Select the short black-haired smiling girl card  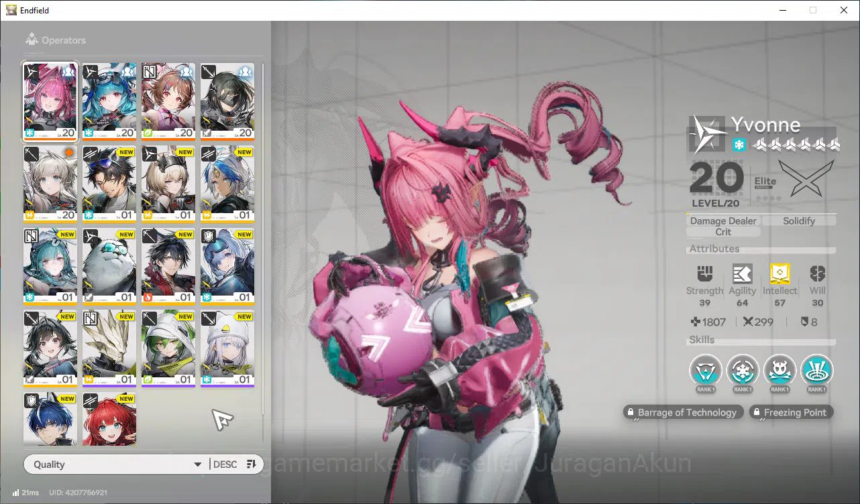(50, 349)
